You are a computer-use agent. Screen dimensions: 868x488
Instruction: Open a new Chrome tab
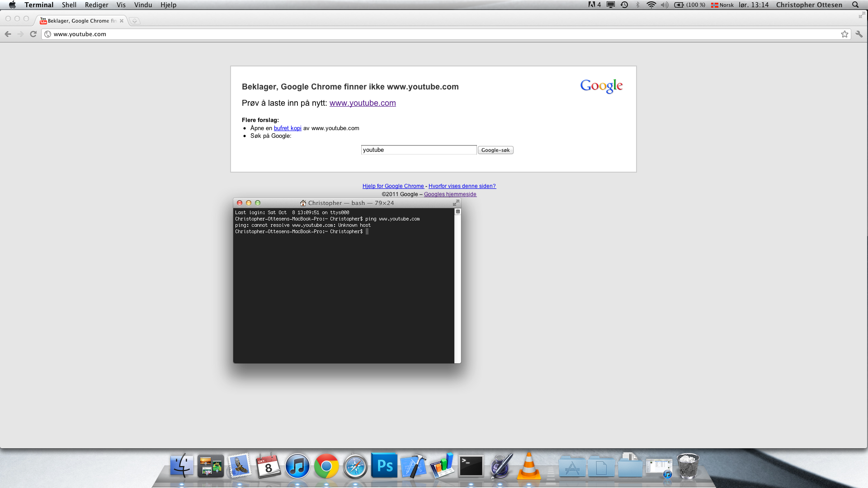135,21
